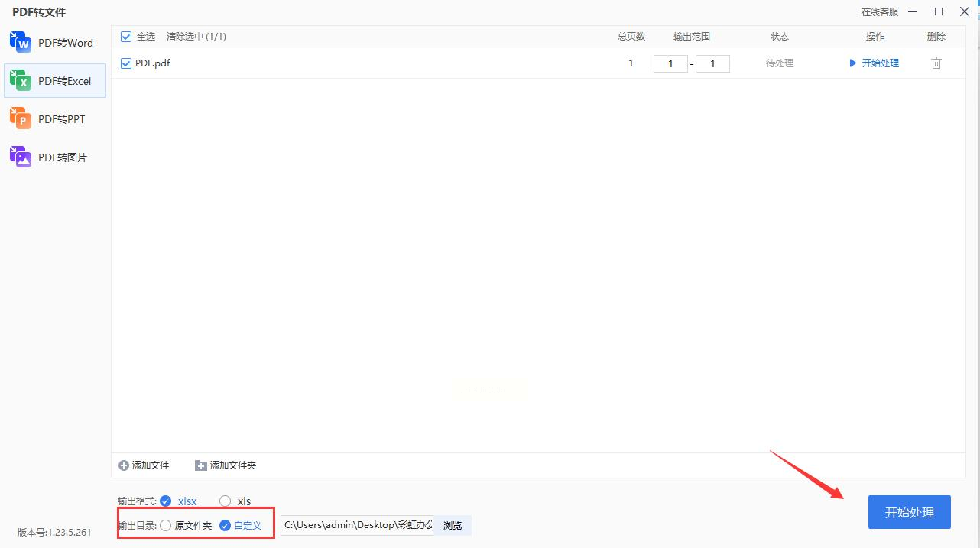980x548 pixels.
Task: Select the xlsx output format option
Action: 166,501
